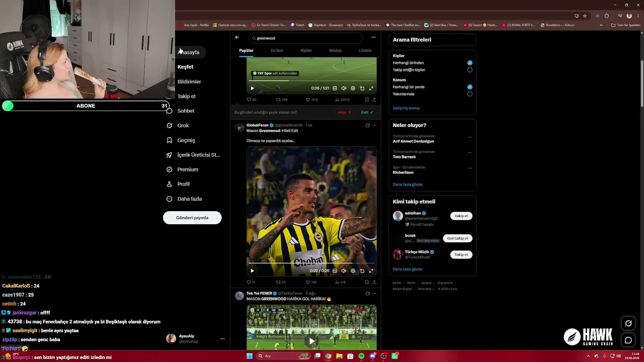Open the Twitch bookmark in the bookmarks bar
Viewport: 644px width, 362px height.
(x=297, y=25)
